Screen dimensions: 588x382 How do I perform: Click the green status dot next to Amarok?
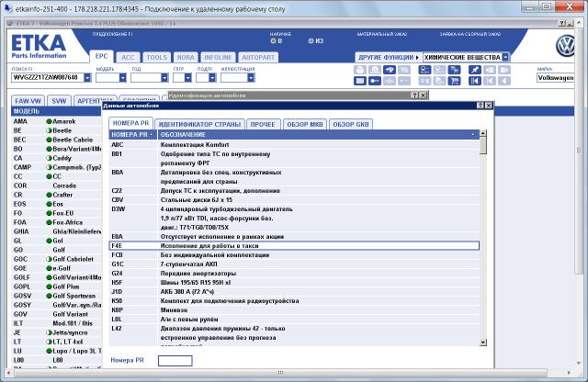(49, 121)
